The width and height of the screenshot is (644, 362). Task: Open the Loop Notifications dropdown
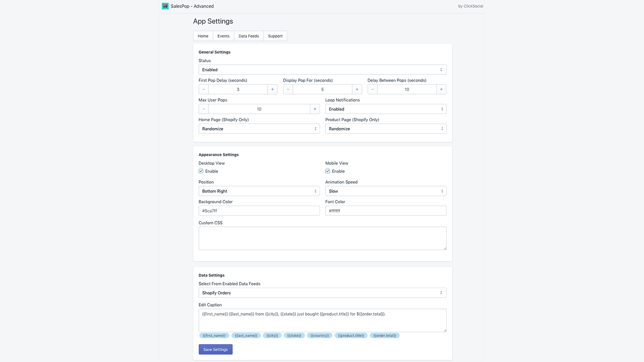coord(386,109)
